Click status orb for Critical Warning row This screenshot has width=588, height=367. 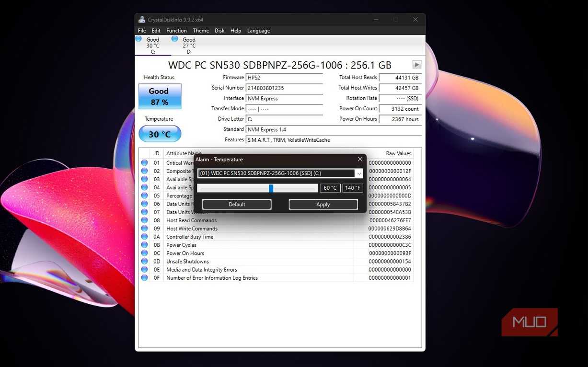pyautogui.click(x=144, y=163)
